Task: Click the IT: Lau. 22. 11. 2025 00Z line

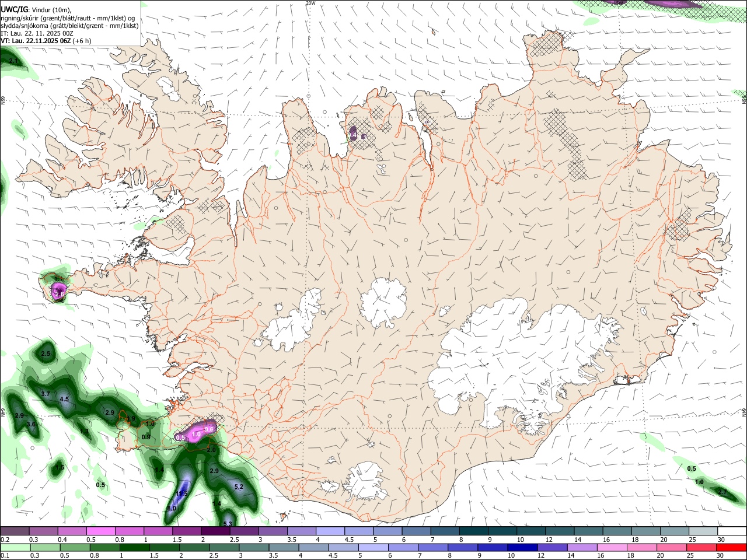Action: click(37, 34)
